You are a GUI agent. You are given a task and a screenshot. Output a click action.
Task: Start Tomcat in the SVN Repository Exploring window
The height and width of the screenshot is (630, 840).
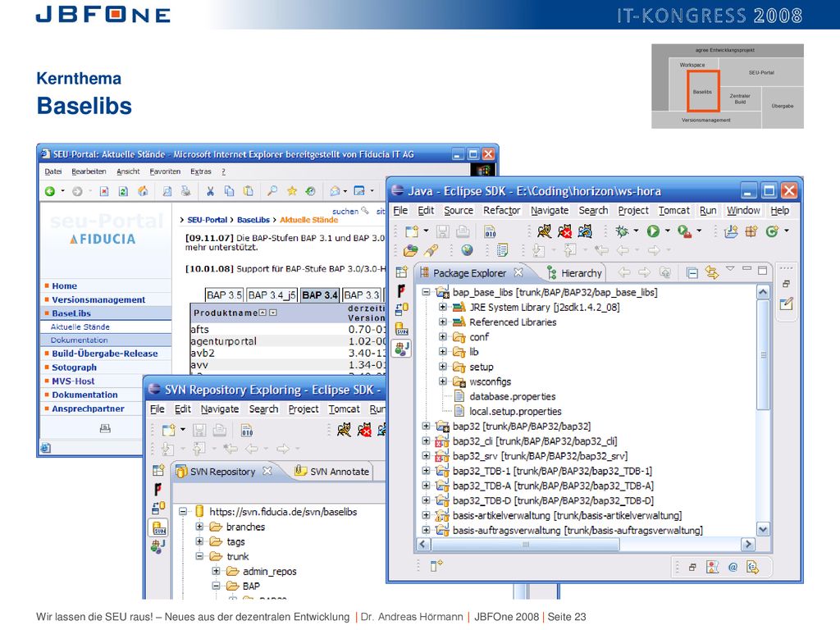344,430
